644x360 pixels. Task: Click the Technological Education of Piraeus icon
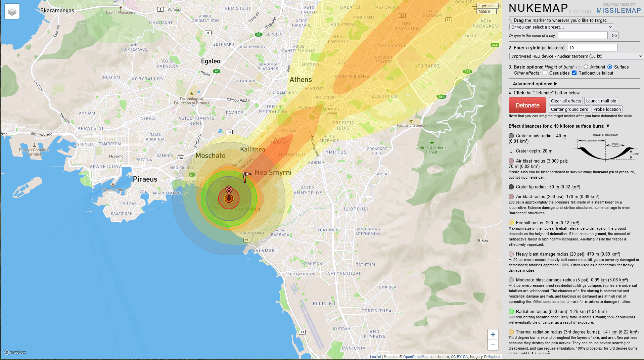point(191,94)
